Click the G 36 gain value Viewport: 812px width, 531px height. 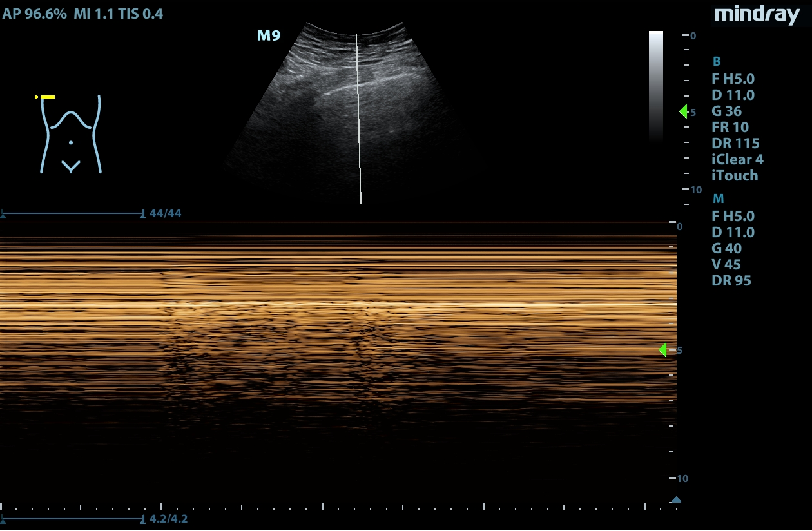pyautogui.click(x=726, y=111)
